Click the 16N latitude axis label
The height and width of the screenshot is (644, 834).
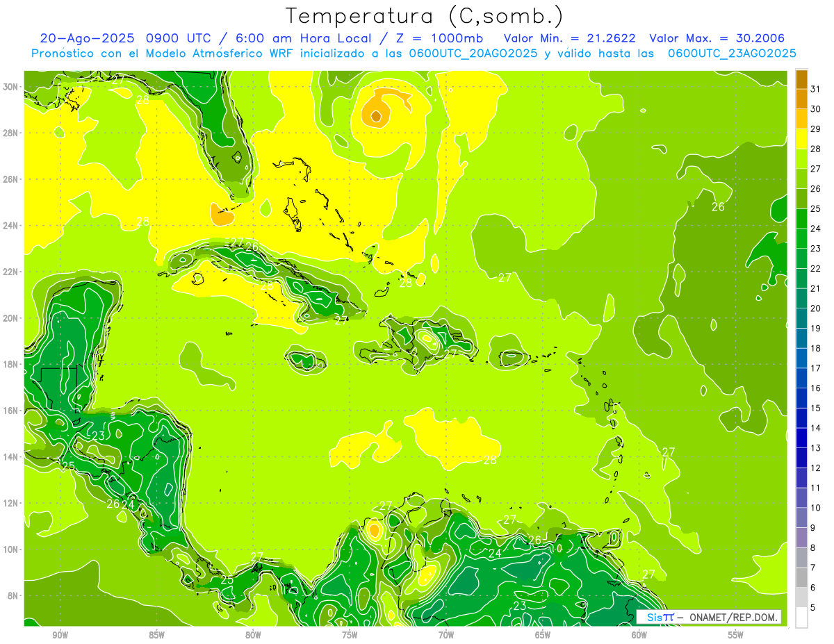tap(10, 411)
